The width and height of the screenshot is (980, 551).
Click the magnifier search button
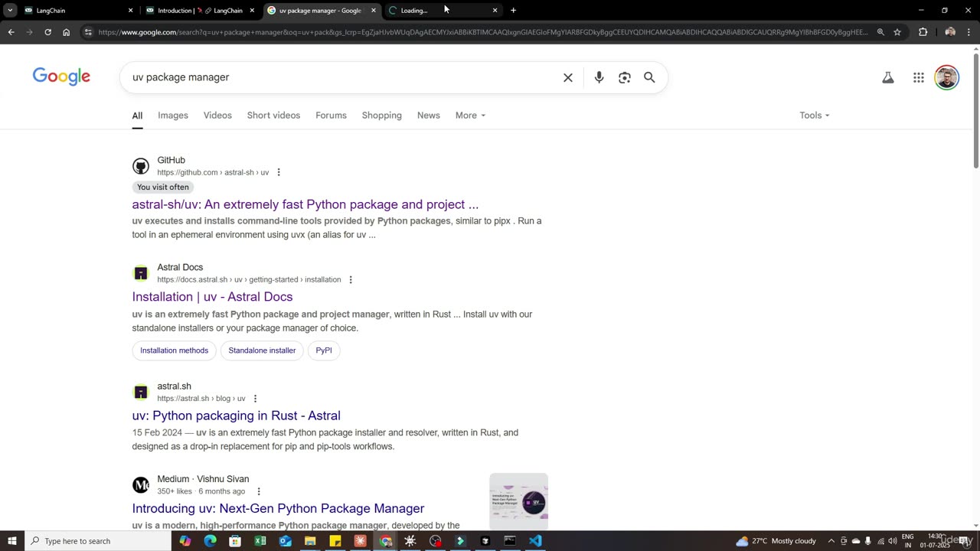click(x=649, y=77)
